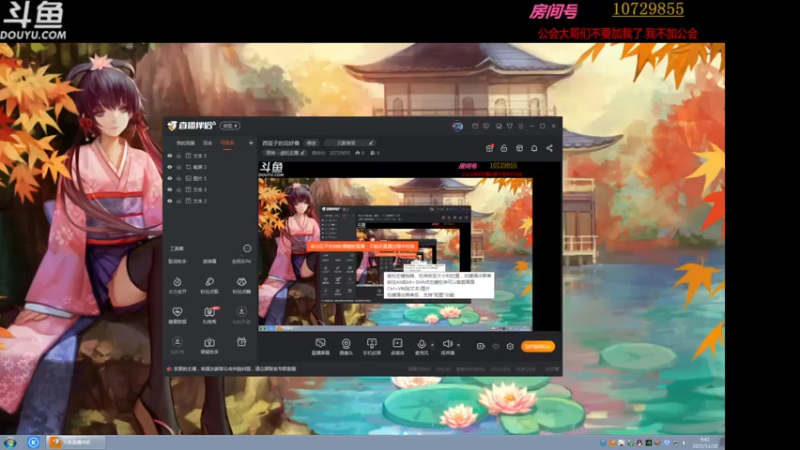This screenshot has height=450, width=800.
Task: Select the 文本 2 layer row
Action: (x=210, y=201)
